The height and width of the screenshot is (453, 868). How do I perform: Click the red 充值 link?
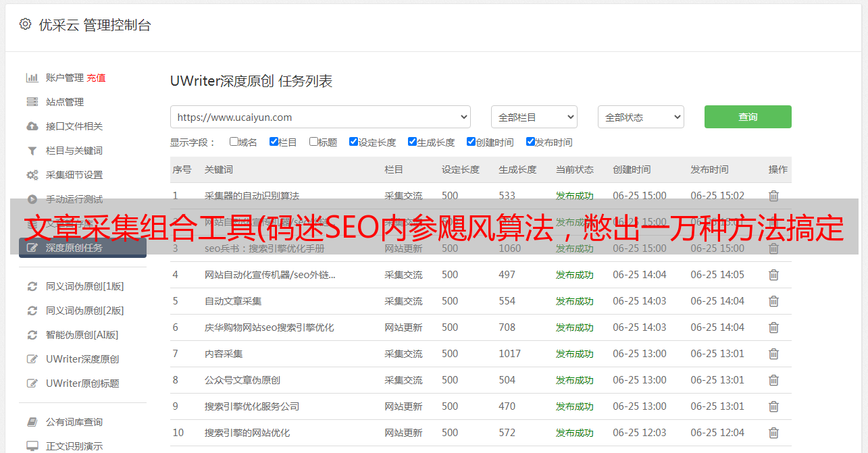pyautogui.click(x=96, y=78)
